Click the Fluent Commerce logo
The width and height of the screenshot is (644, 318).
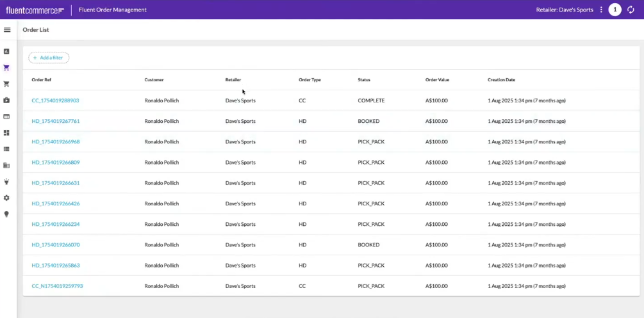point(35,10)
